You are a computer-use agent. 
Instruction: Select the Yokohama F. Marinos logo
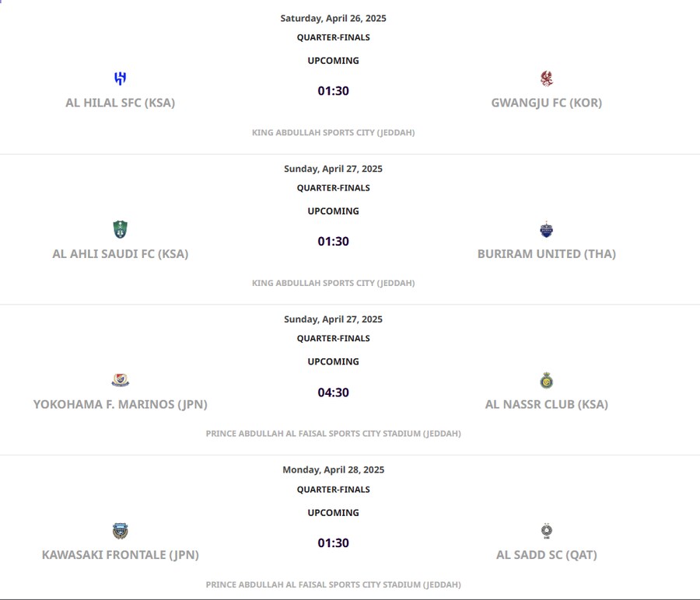tap(119, 380)
